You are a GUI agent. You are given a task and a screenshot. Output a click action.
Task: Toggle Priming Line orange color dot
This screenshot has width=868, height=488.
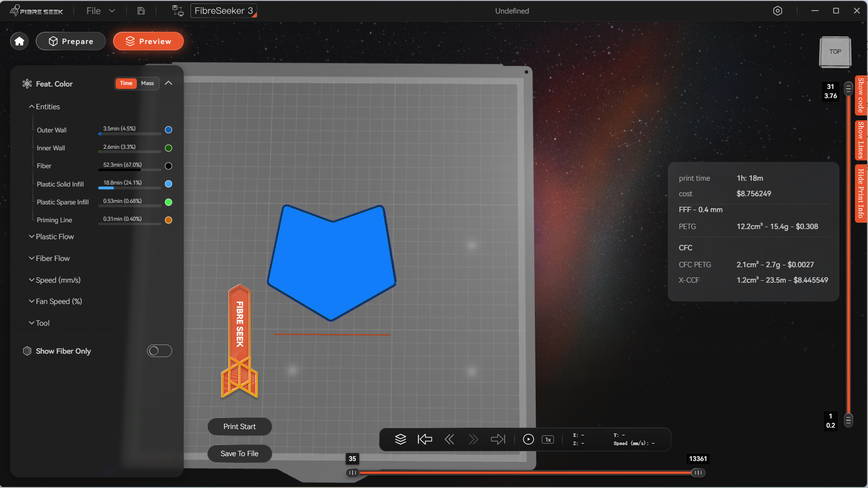168,220
